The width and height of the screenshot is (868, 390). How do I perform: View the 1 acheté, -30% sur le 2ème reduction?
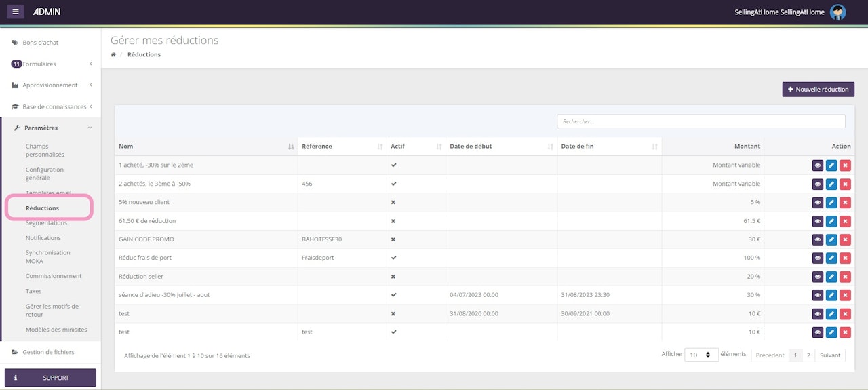click(x=817, y=165)
